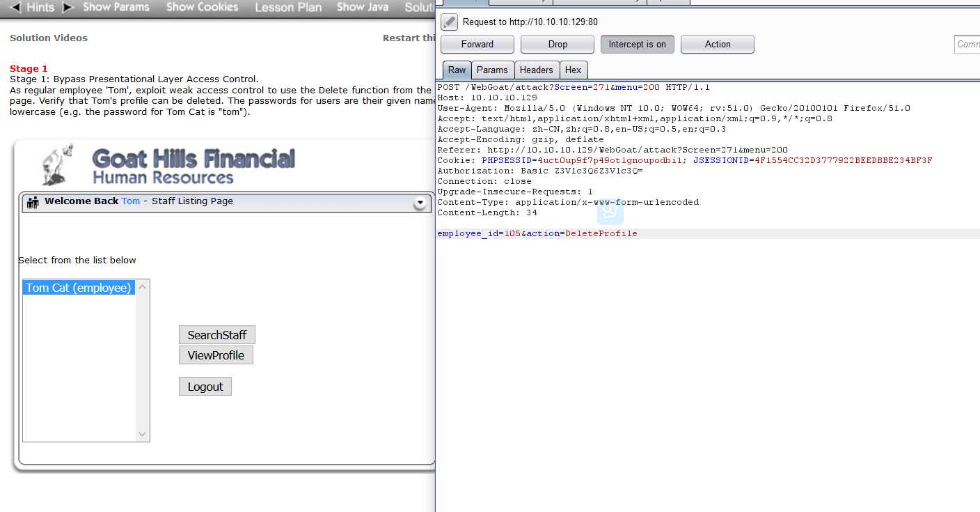This screenshot has height=512, width=980.
Task: Click the Drop button in Burp
Action: pos(558,44)
